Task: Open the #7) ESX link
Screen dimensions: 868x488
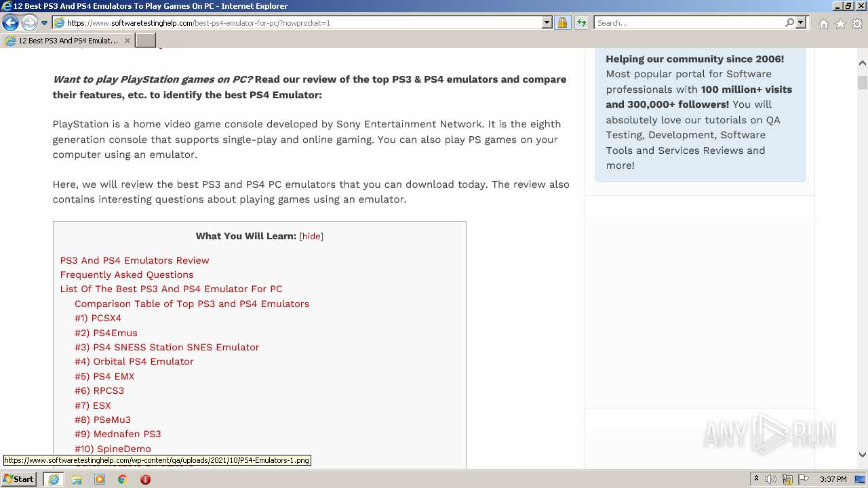Action: tap(92, 405)
